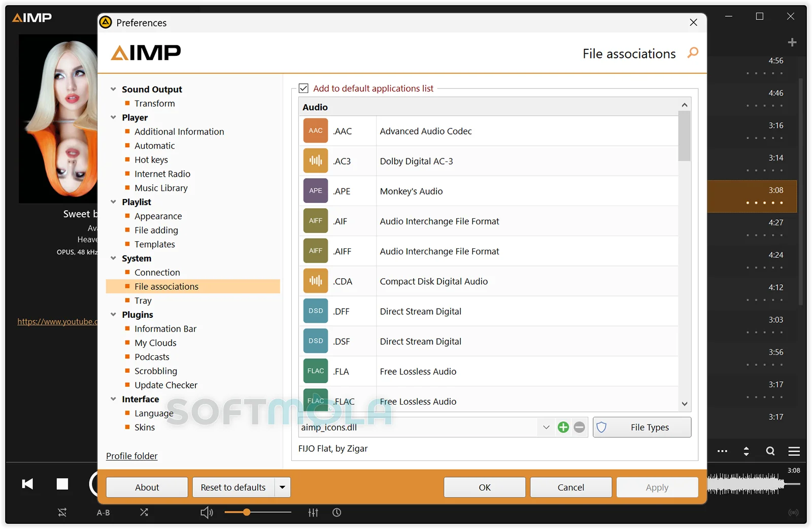
Task: Click the Cancel button
Action: tap(571, 487)
